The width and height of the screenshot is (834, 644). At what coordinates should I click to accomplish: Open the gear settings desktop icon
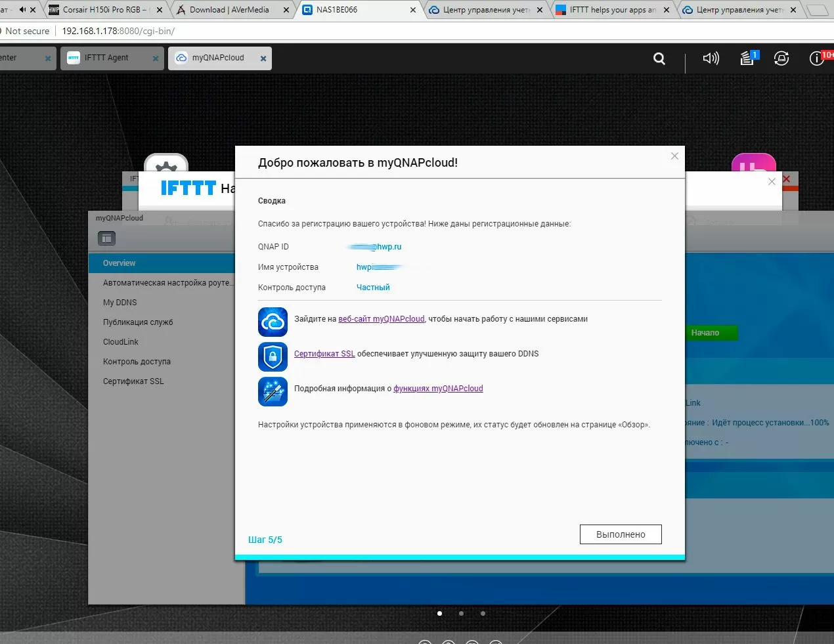166,164
